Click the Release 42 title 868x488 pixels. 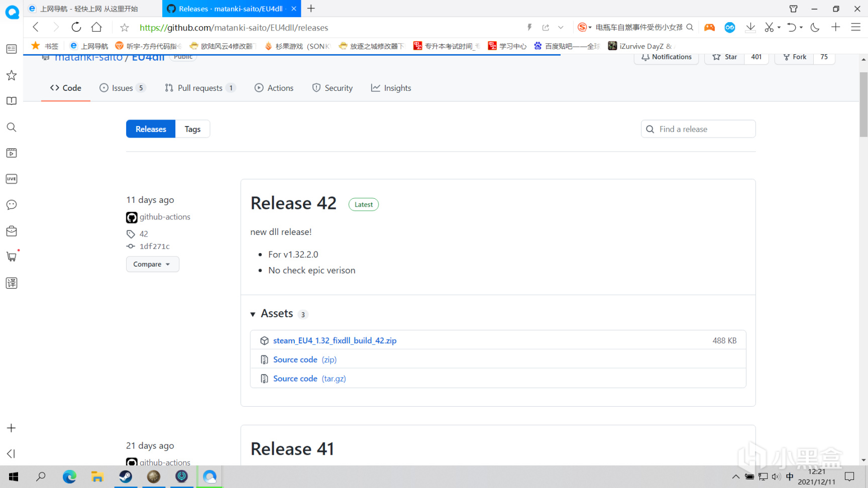tap(293, 203)
